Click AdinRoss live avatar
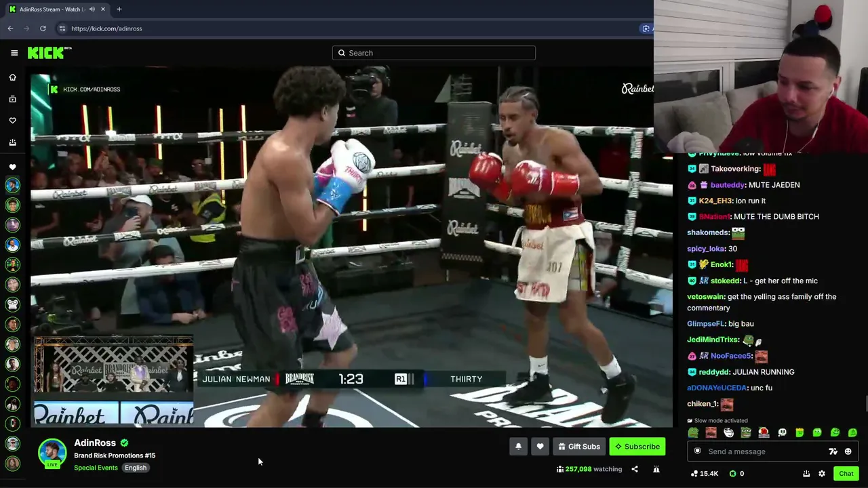The image size is (868, 488). [x=52, y=453]
